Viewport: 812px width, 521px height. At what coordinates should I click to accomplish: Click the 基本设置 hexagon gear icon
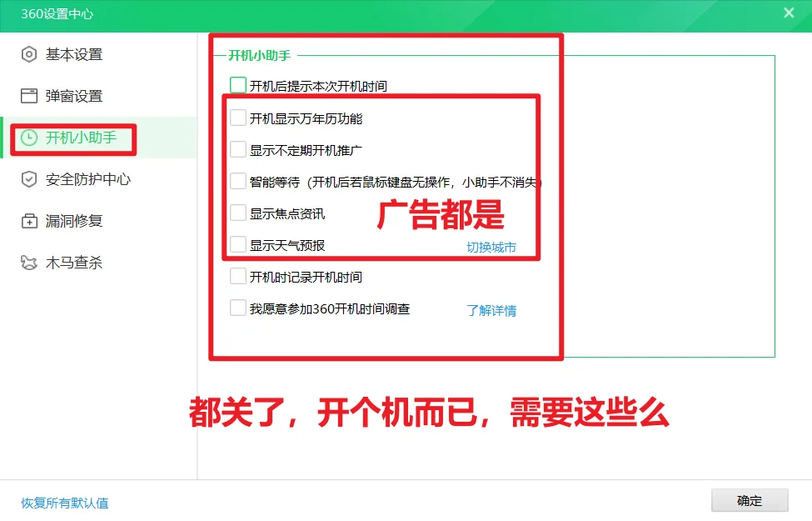(x=29, y=54)
